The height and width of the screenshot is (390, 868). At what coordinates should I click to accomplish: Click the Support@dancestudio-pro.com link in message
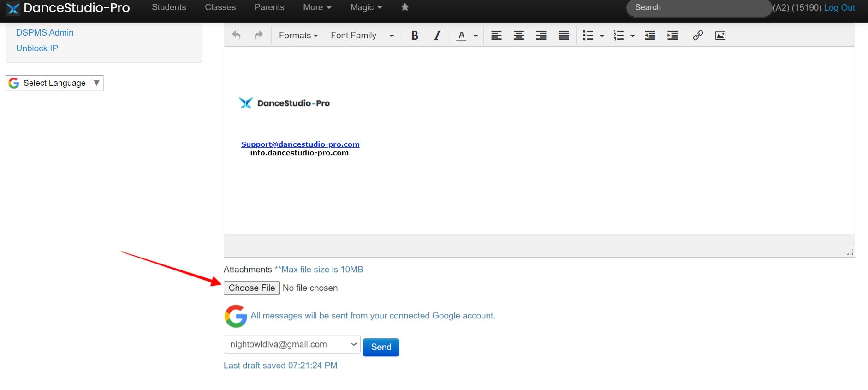(x=300, y=144)
